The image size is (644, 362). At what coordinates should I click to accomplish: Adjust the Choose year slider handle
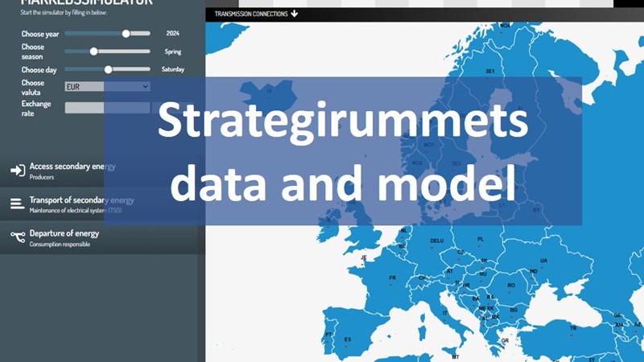click(x=126, y=34)
